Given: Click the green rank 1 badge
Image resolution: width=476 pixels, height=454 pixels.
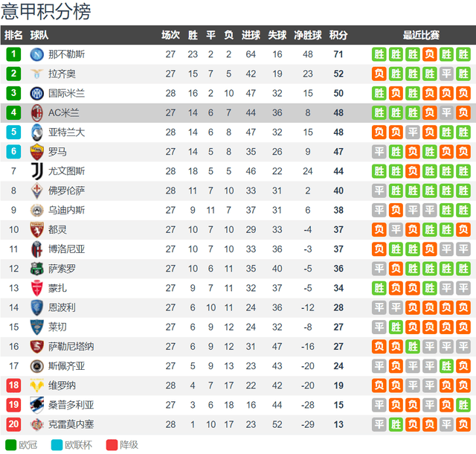Looking at the screenshot, I should (13, 54).
